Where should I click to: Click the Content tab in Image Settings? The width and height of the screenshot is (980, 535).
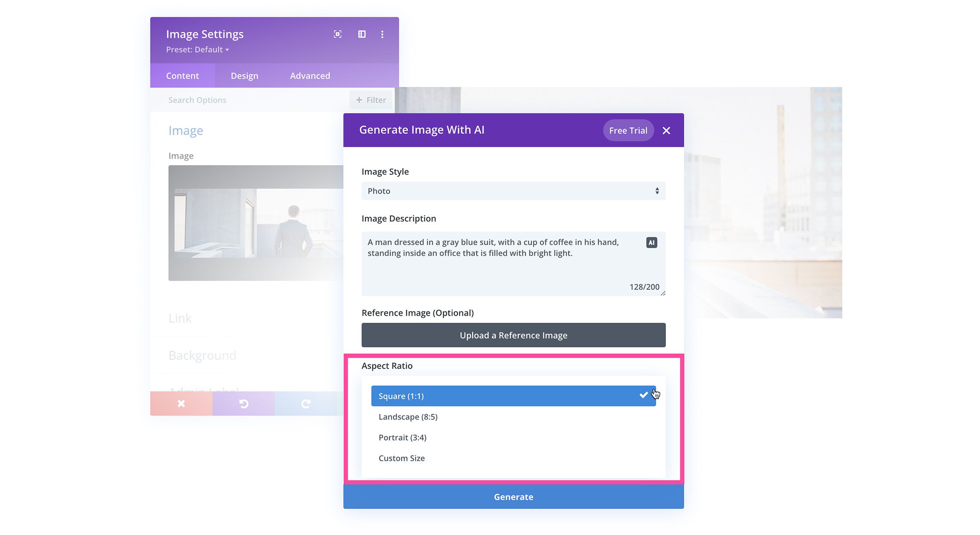point(182,75)
